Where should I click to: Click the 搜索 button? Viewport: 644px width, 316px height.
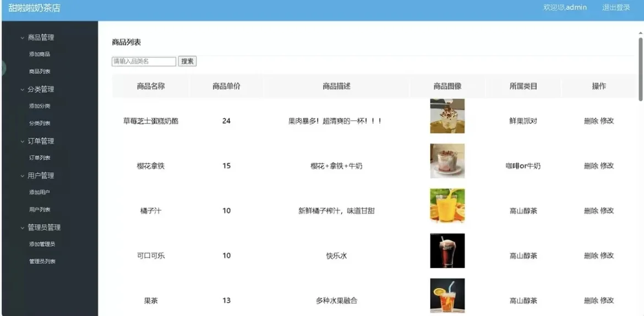[x=187, y=61]
